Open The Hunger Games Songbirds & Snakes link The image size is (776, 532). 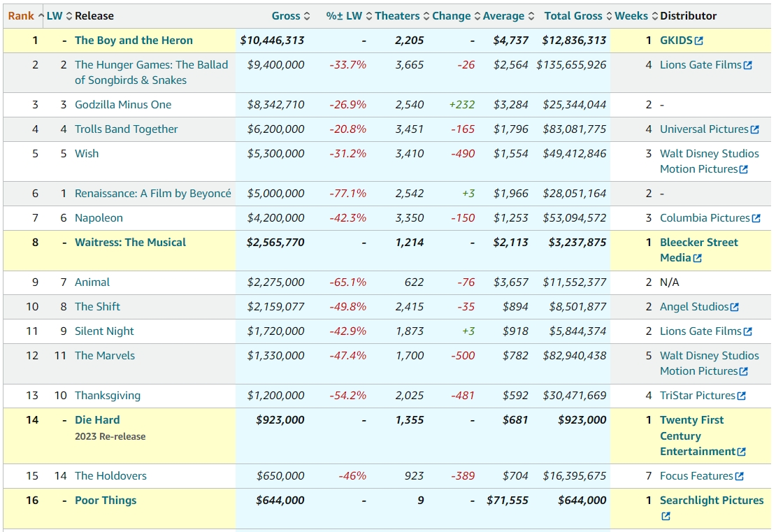click(x=152, y=72)
